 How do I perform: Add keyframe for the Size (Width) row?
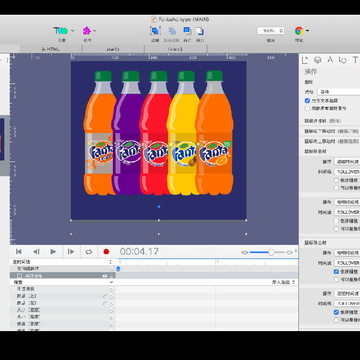coord(111,310)
